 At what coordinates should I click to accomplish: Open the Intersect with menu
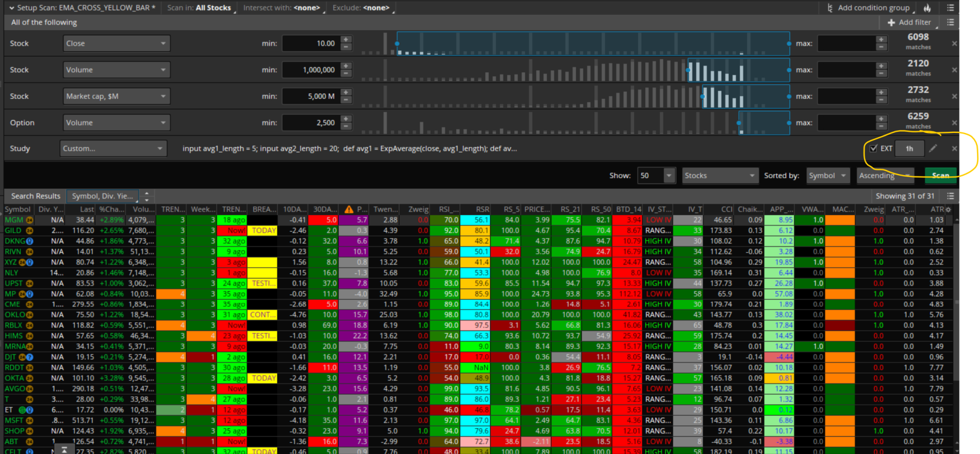pyautogui.click(x=282, y=8)
